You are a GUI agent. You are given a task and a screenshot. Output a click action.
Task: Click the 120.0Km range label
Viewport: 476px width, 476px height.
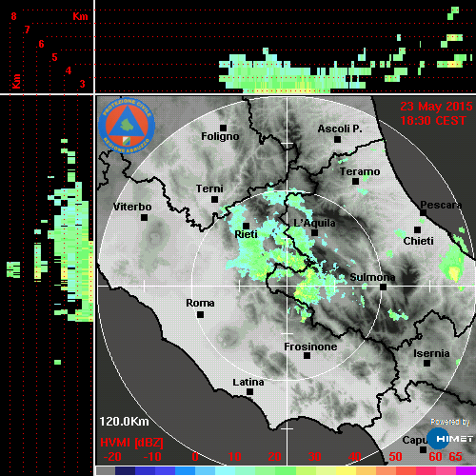tap(124, 422)
